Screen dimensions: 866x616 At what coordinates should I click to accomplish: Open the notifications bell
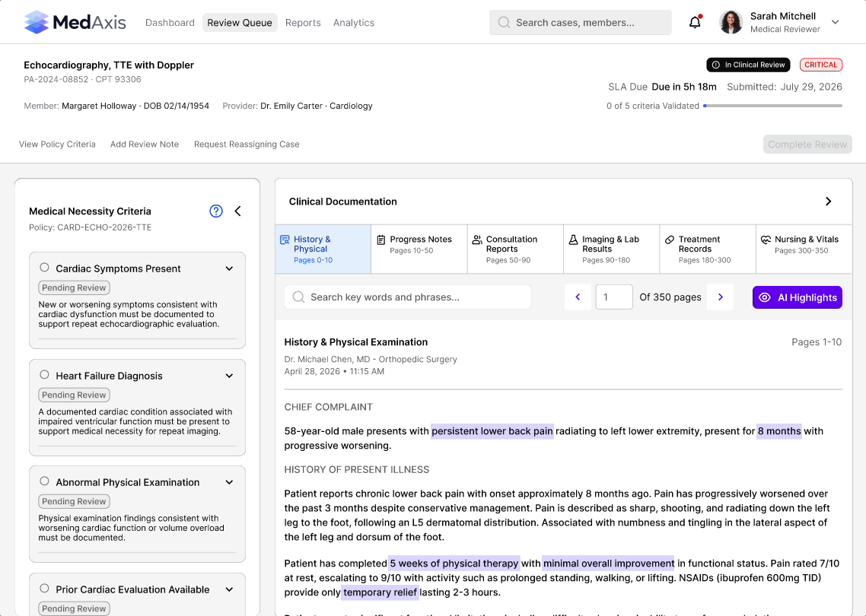[x=695, y=22]
